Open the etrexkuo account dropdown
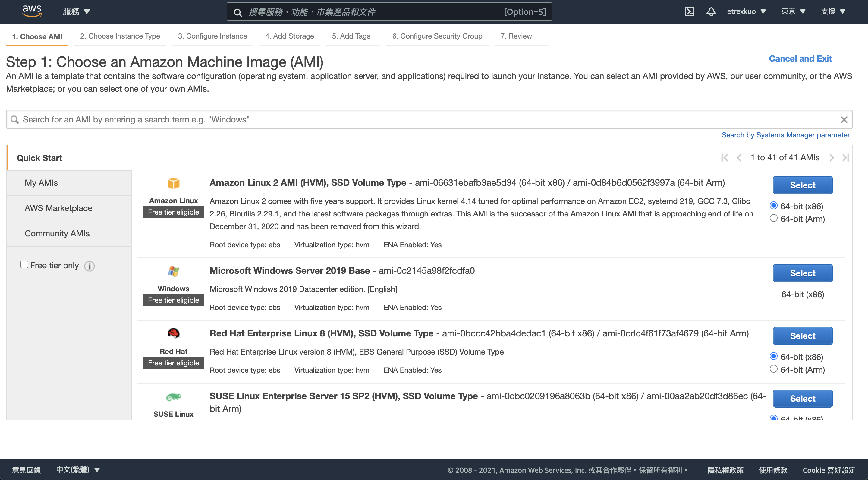868x480 pixels. coord(746,11)
